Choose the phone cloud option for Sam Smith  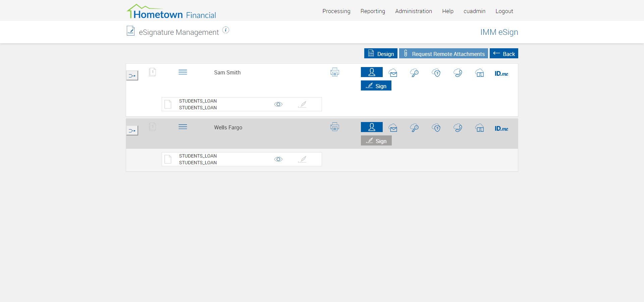point(458,73)
